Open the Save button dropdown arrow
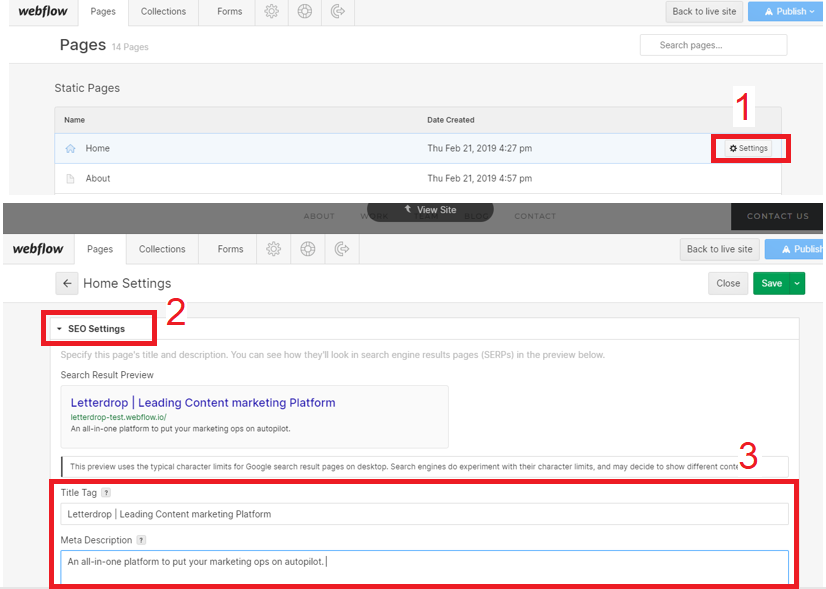The width and height of the screenshot is (826, 589). pyautogui.click(x=796, y=283)
